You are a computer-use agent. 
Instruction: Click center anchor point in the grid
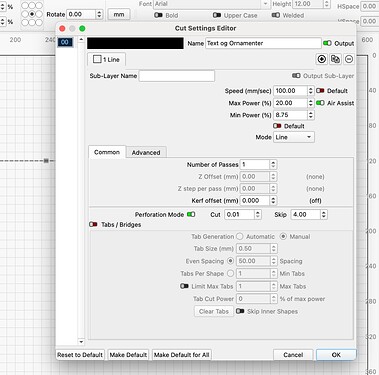point(32,14)
